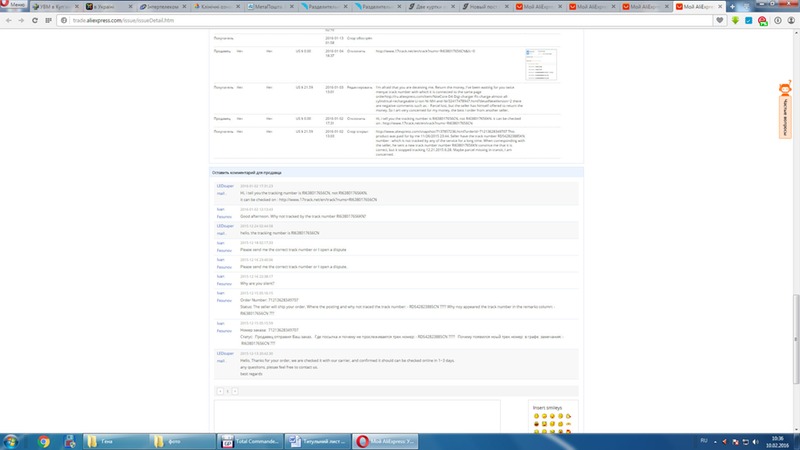Viewport: 800px width, 450px height.
Task: Switch to the МетаПошта browser tab
Action: click(264, 5)
